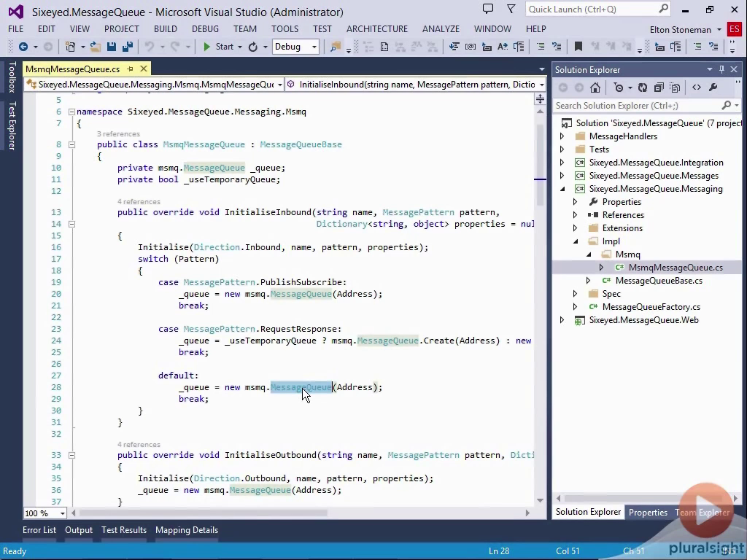The height and width of the screenshot is (560, 747).
Task: Open the DEBUG menu
Action: pyautogui.click(x=205, y=29)
